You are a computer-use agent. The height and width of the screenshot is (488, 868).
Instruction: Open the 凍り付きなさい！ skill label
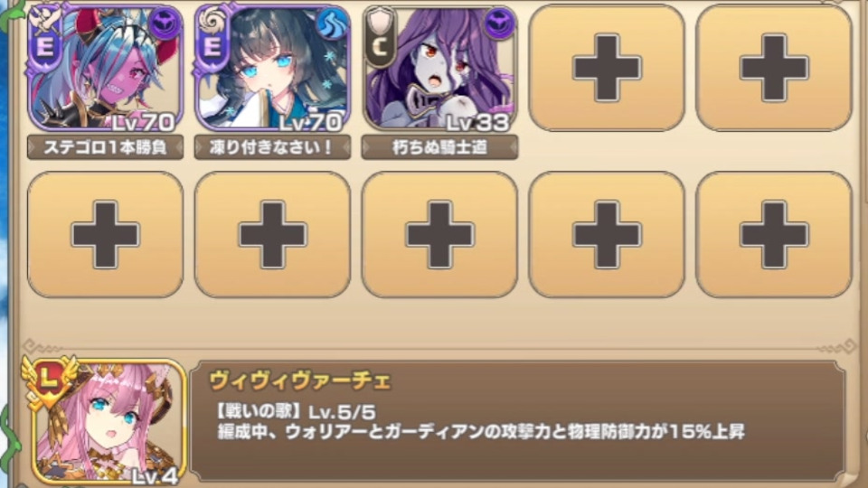(x=272, y=147)
